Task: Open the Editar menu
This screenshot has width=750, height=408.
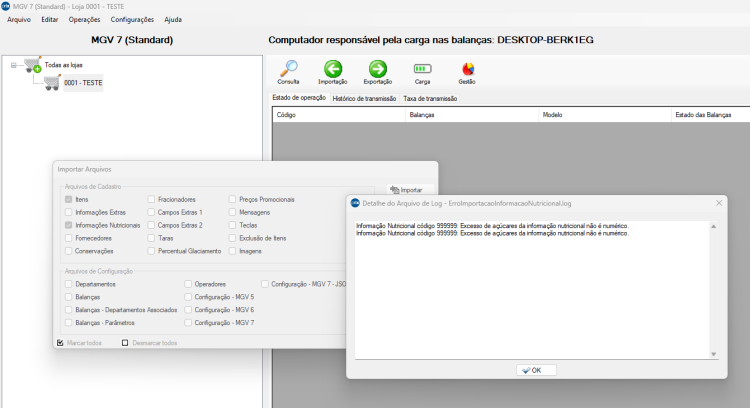Action: [50, 20]
